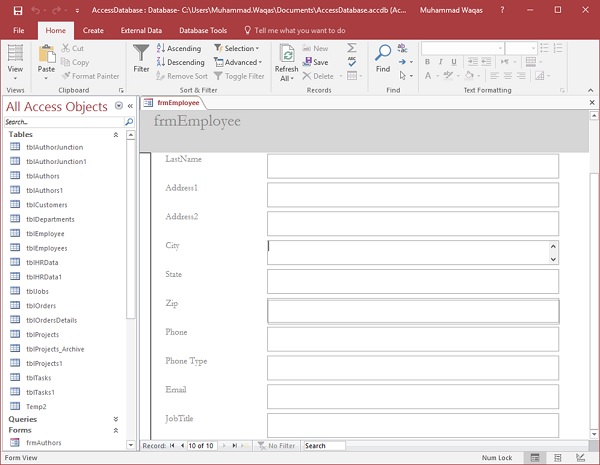The image size is (600, 465).
Task: Click the Totals sigma icon
Action: (x=352, y=48)
